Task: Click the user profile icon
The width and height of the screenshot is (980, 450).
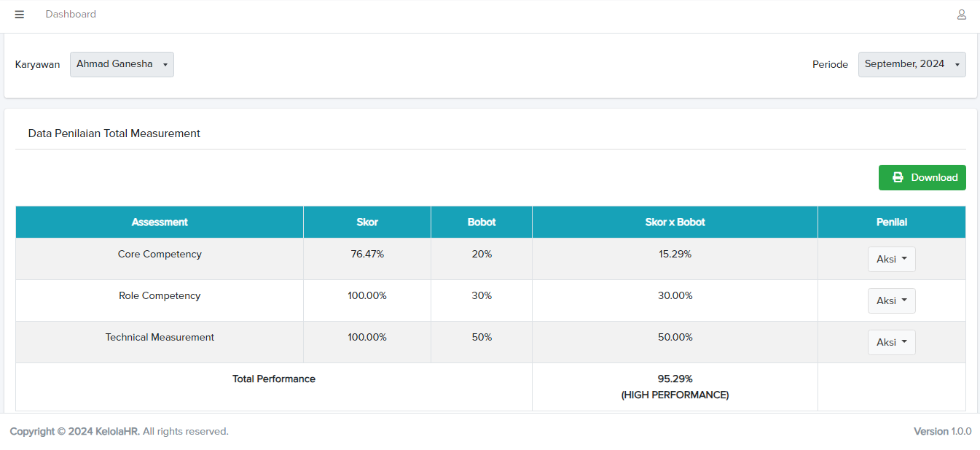Action: click(x=961, y=15)
